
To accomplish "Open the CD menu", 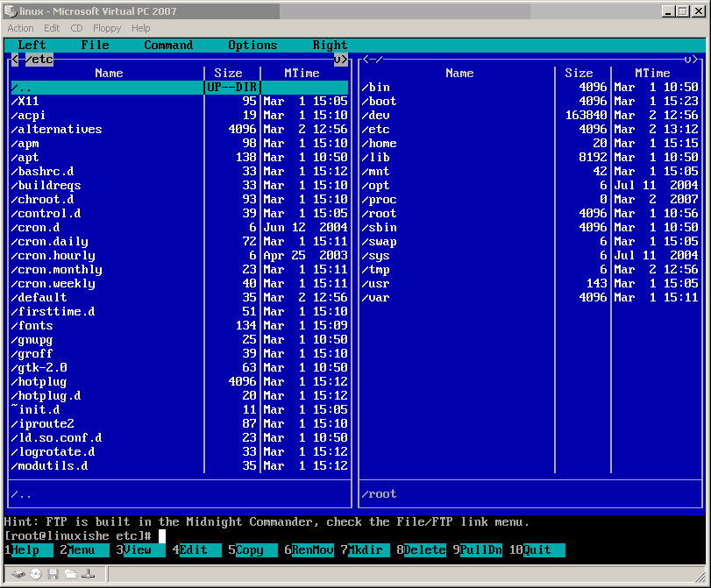I will tap(76, 28).
